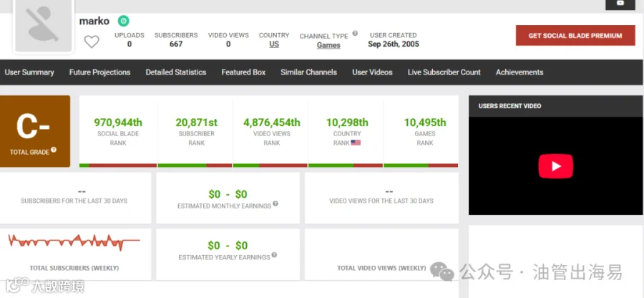View the Achievements tab

click(519, 72)
